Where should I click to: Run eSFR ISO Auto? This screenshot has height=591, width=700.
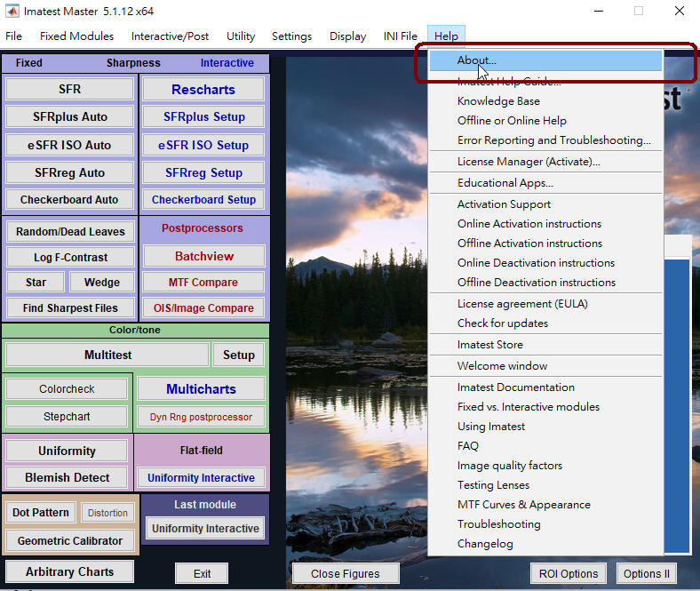[x=69, y=145]
